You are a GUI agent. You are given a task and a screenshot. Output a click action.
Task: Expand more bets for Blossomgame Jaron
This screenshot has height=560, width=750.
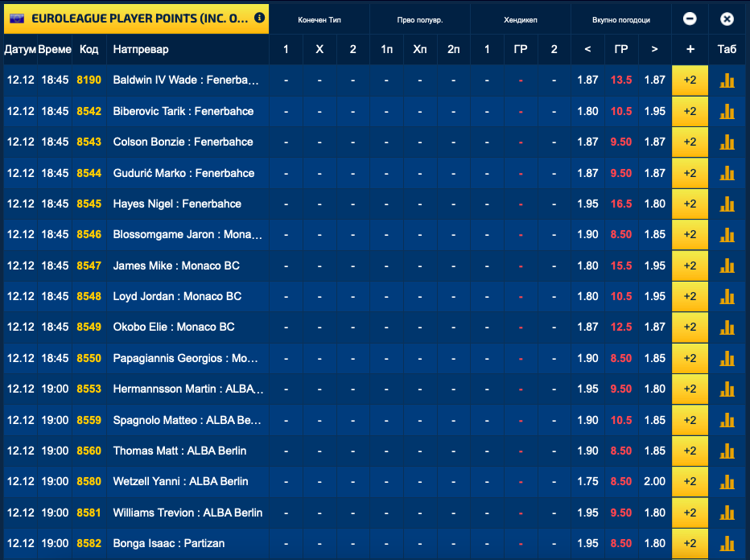click(690, 234)
